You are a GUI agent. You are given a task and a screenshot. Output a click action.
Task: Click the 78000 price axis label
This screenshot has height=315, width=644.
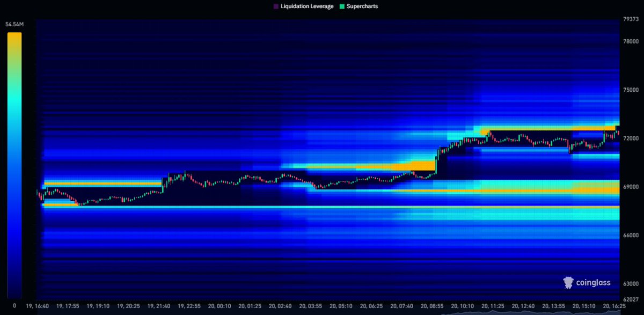point(631,41)
